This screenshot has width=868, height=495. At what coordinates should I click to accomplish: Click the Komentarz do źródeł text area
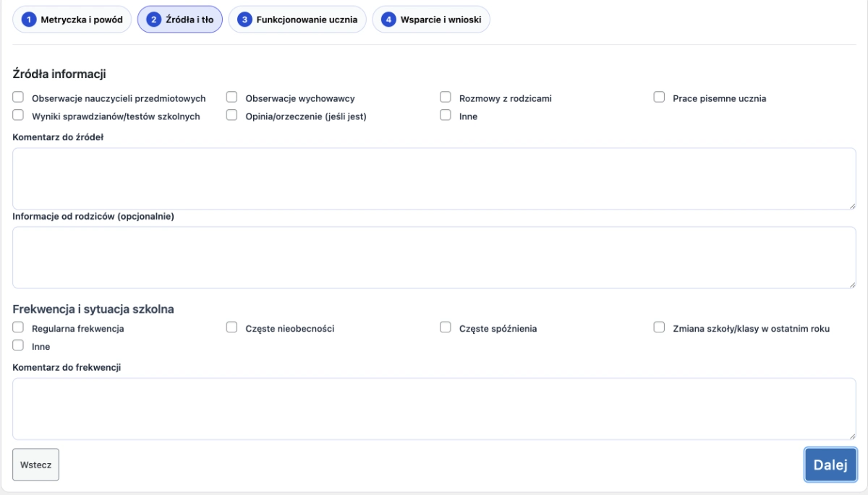434,178
